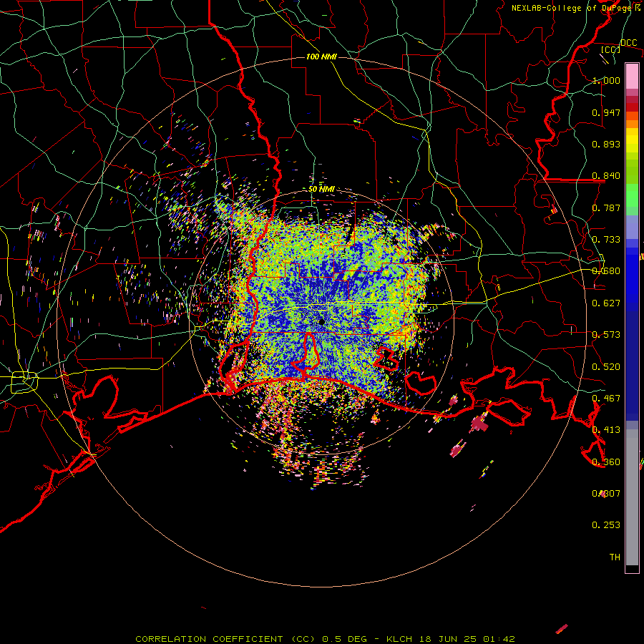Click the 0.5 DEG elevation text in caption
This screenshot has height=644, width=644.
point(344,639)
